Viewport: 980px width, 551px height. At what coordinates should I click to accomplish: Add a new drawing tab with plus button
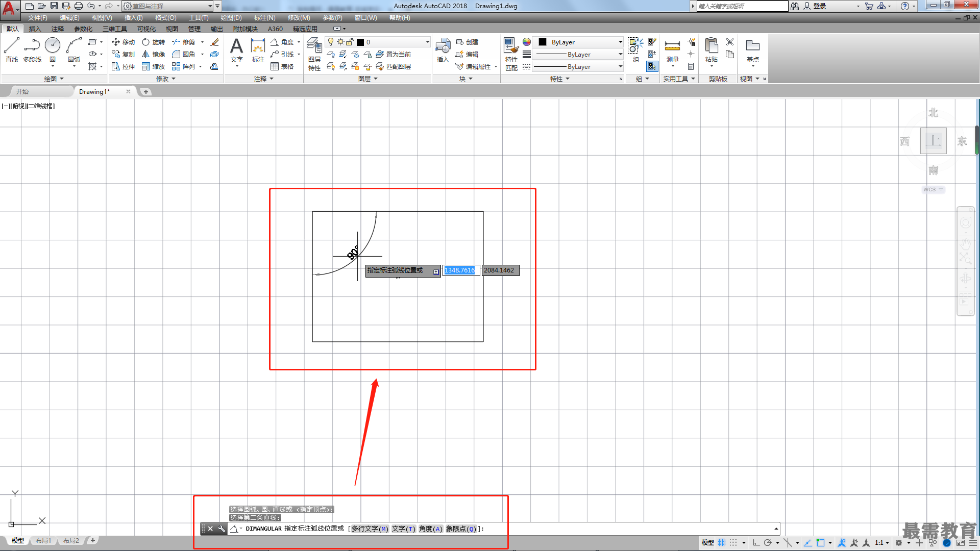[x=146, y=92]
